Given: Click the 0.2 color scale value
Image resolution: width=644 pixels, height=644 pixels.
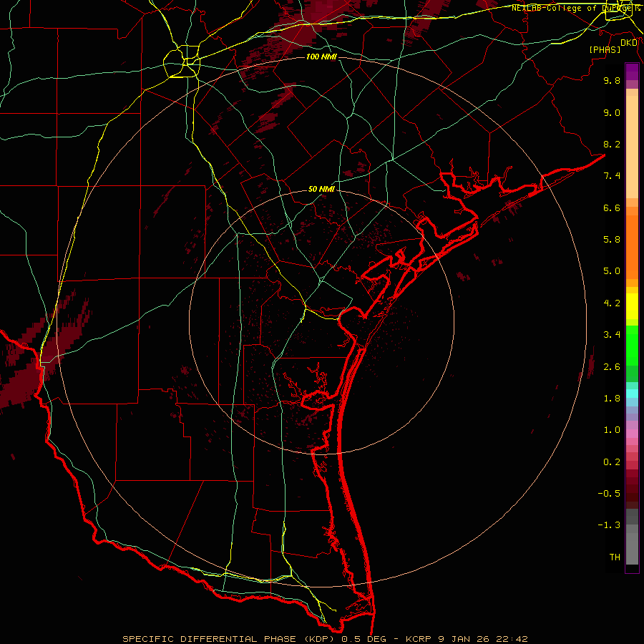Looking at the screenshot, I should point(612,462).
